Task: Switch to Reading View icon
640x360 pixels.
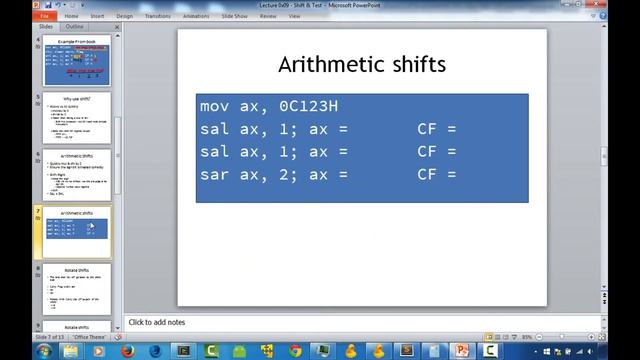Action: point(506,337)
